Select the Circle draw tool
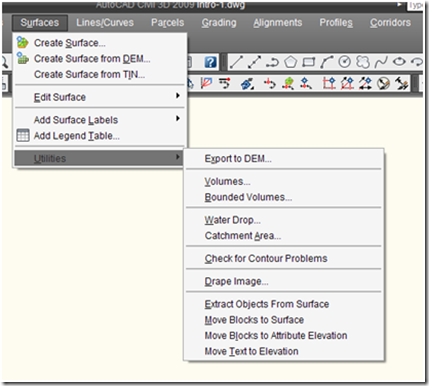429x386 pixels. [x=345, y=62]
